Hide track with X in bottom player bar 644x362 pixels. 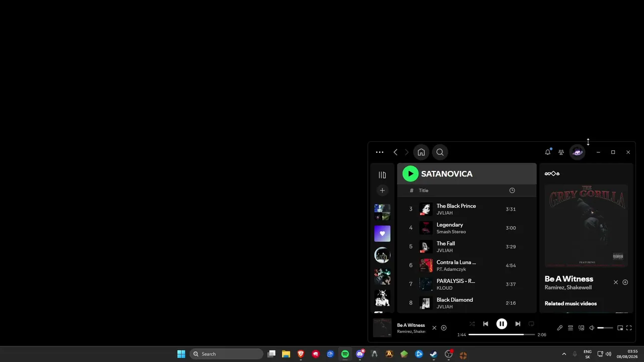(434, 328)
